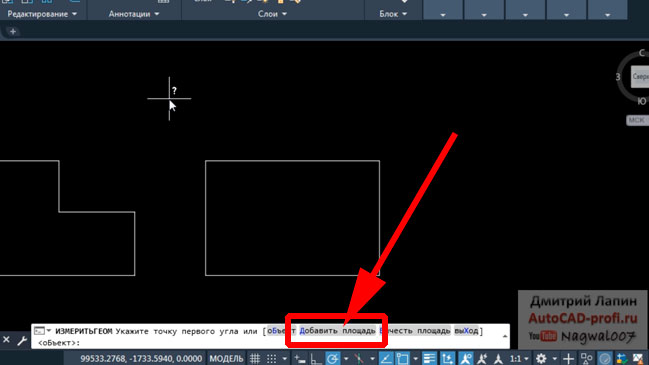
Task: Click the lineweight display icon
Action: coord(430,358)
